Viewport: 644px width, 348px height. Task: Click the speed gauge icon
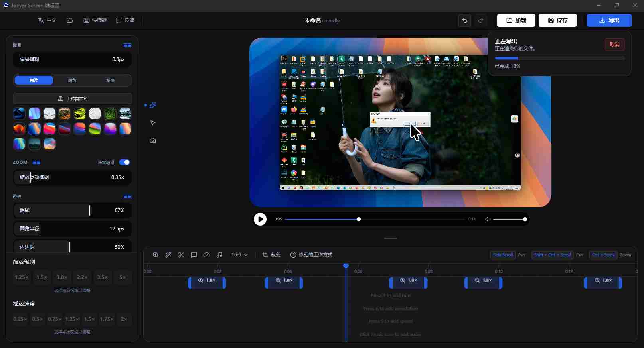pos(207,255)
